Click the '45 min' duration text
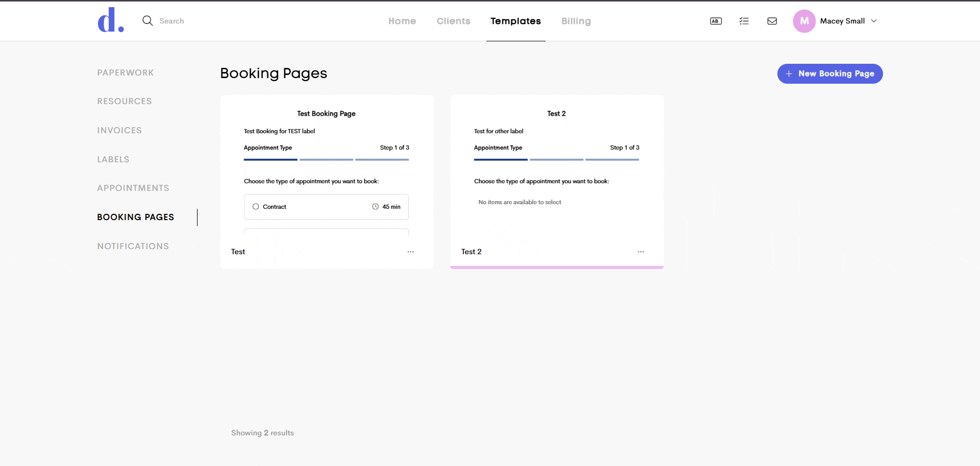Screen dimensions: 980x466 coord(391,207)
